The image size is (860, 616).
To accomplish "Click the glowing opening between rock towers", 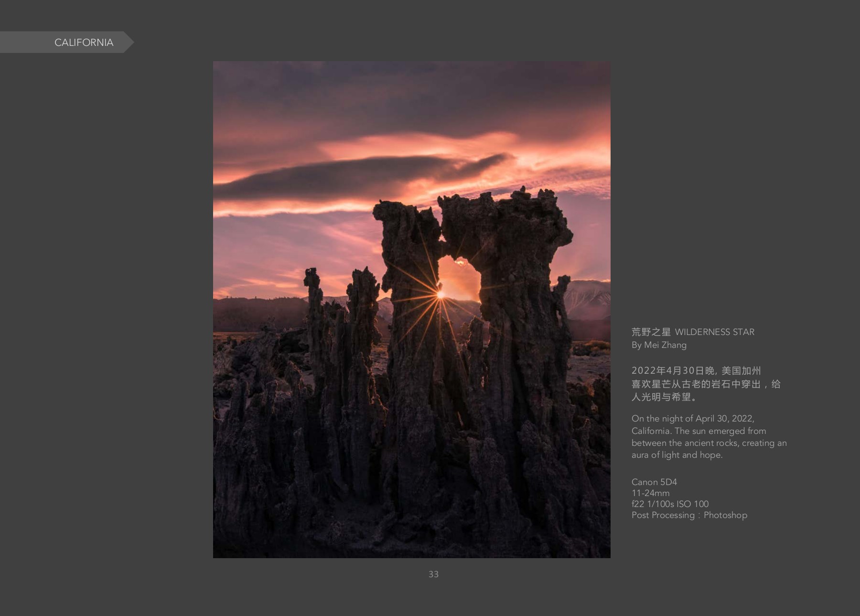I will tap(460, 280).
